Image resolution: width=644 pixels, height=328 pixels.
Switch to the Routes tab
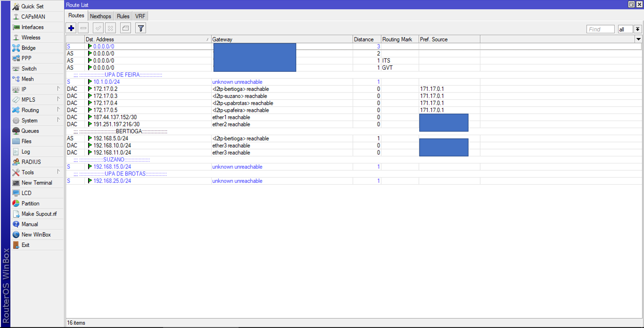76,16
